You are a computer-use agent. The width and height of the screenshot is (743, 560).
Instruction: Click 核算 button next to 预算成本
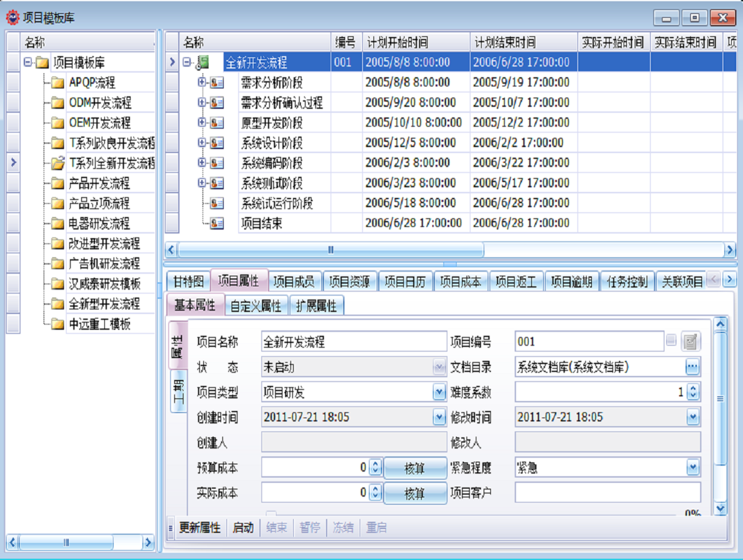(414, 468)
